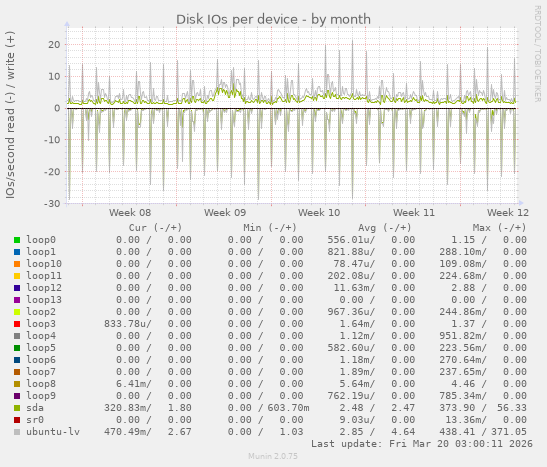Click the sda min write value 603.70m
The height and width of the screenshot is (467, 547).
[288, 408]
